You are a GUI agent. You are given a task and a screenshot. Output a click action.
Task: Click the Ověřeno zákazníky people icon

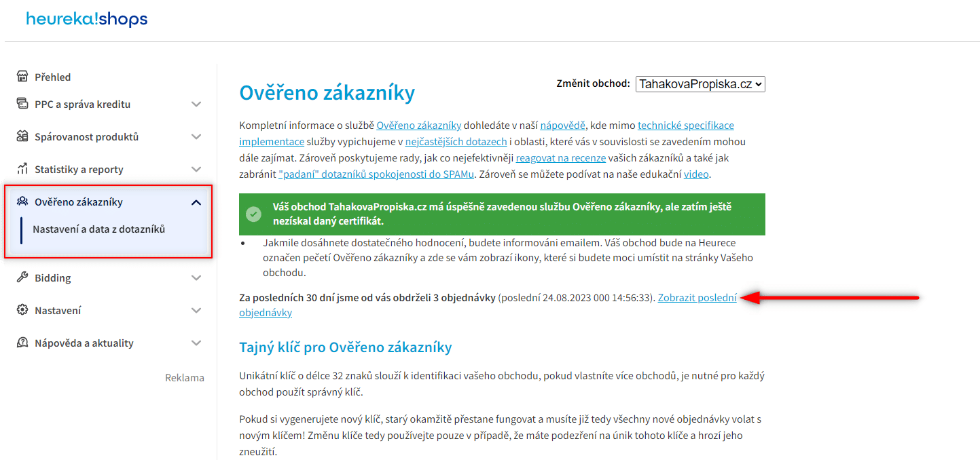click(x=22, y=202)
